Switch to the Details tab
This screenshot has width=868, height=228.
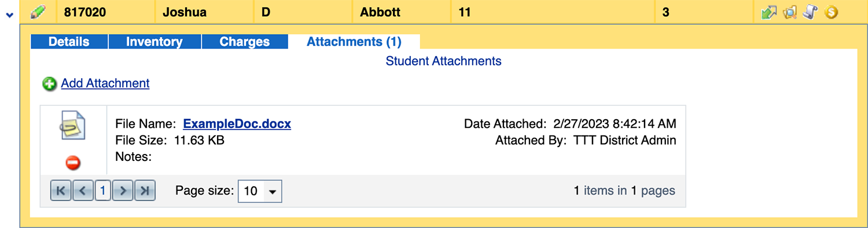69,42
